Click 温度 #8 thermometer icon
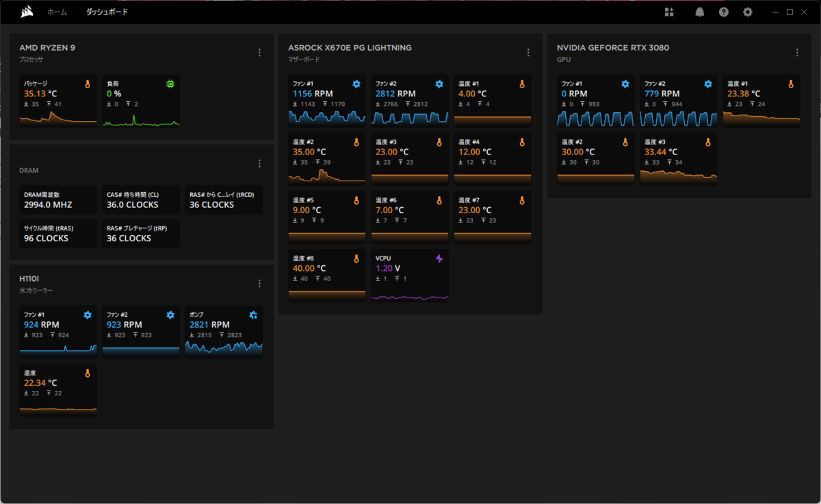The image size is (821, 504). tap(356, 258)
